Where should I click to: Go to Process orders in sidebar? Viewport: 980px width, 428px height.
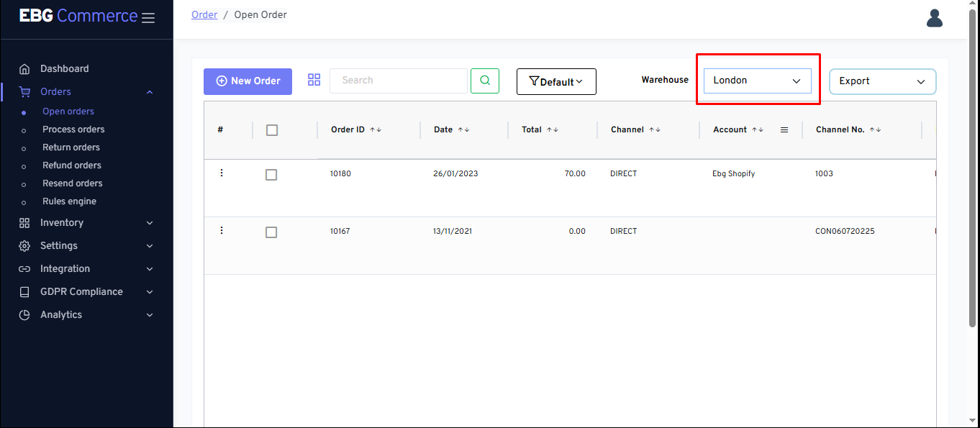(x=73, y=129)
